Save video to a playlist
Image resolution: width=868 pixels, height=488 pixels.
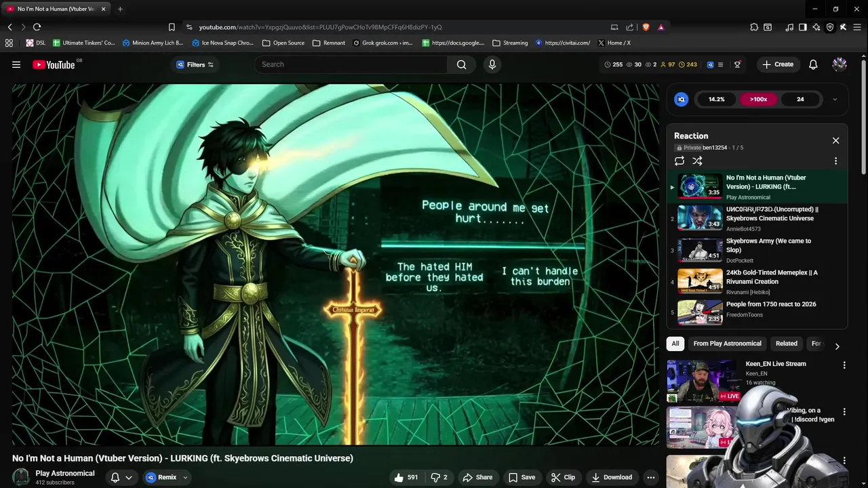pyautogui.click(x=522, y=477)
